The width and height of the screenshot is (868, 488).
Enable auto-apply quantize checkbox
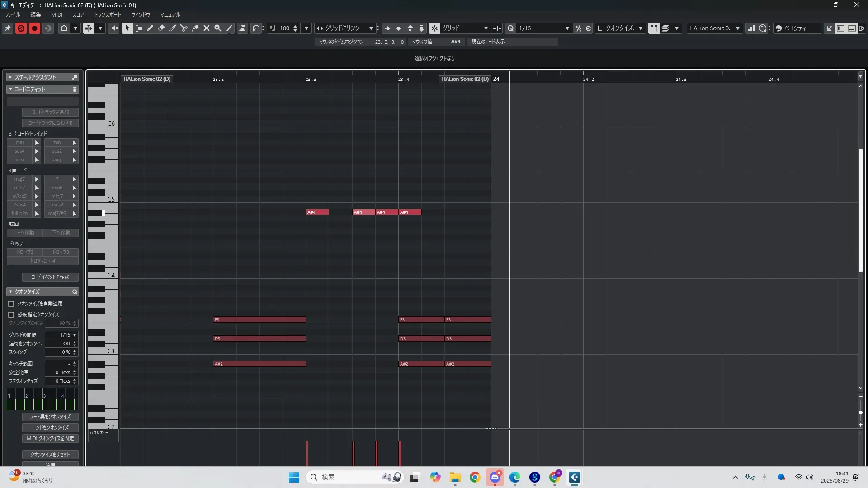[11, 304]
